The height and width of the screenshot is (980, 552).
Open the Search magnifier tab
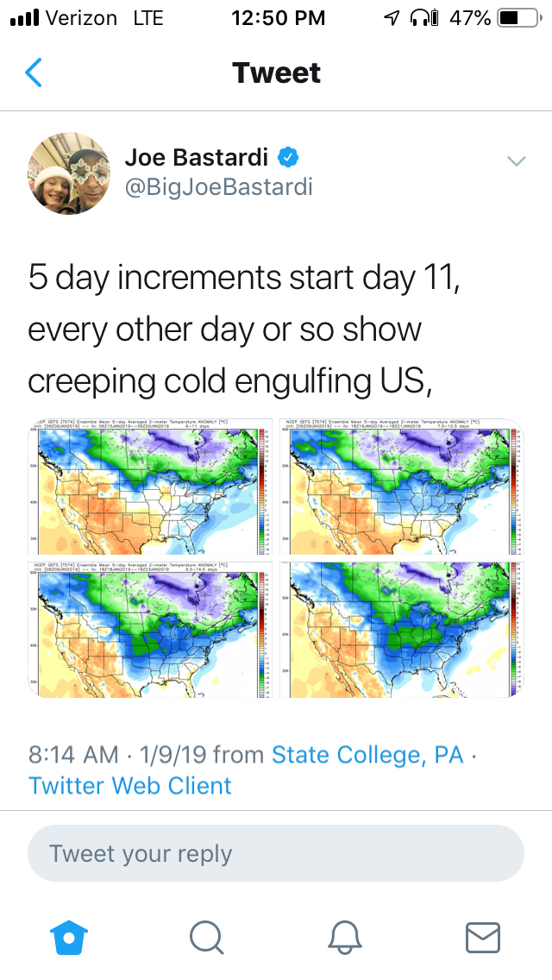click(207, 936)
